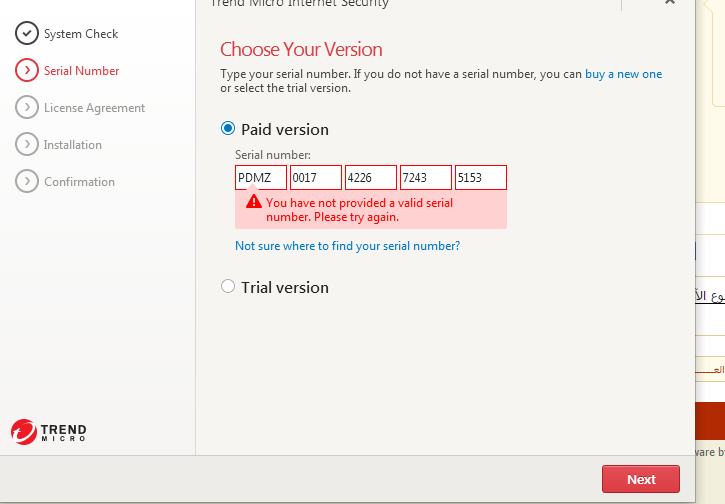Click the Serial Number step arrow icon

click(27, 70)
